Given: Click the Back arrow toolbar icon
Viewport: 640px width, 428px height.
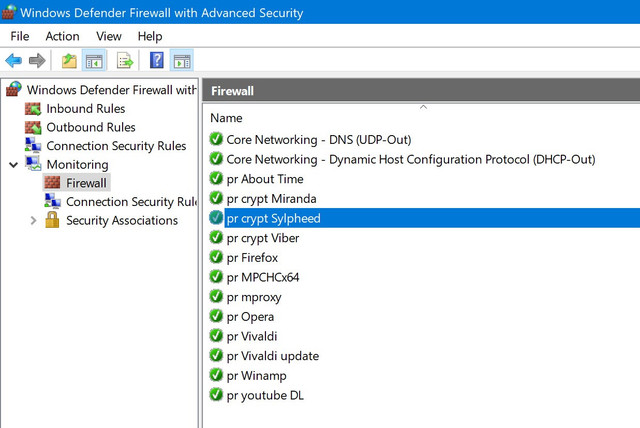Looking at the screenshot, I should coord(13,61).
